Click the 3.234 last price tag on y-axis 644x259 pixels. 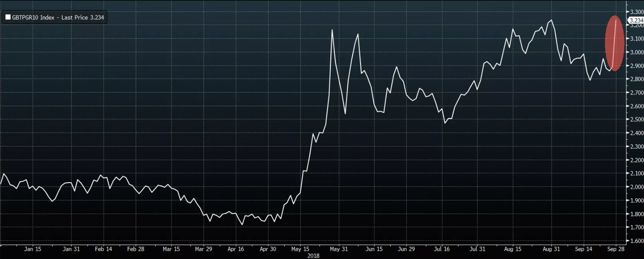pyautogui.click(x=636, y=20)
